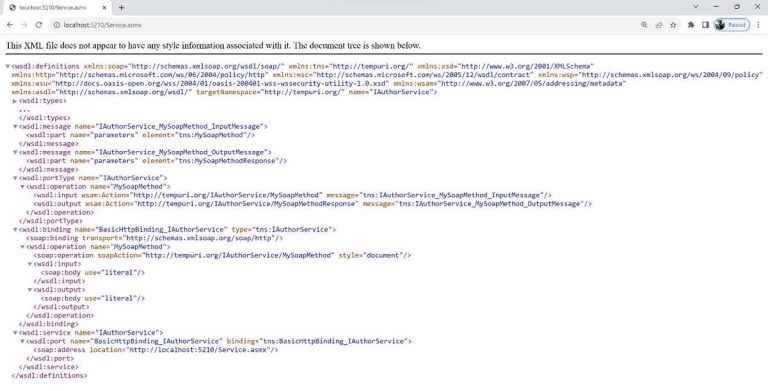Collapse the wsdl:input node in binding
Viewport: 768px width, 391px height.
point(29,264)
